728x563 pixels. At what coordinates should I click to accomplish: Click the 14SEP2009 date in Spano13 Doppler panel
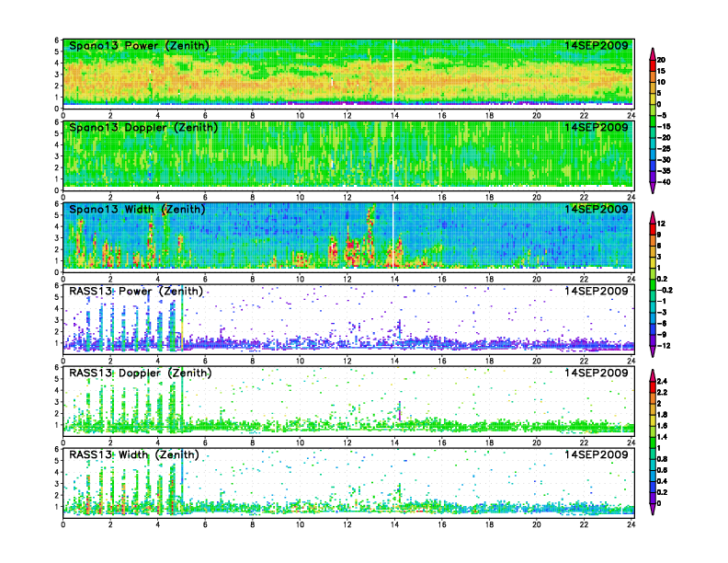(597, 127)
